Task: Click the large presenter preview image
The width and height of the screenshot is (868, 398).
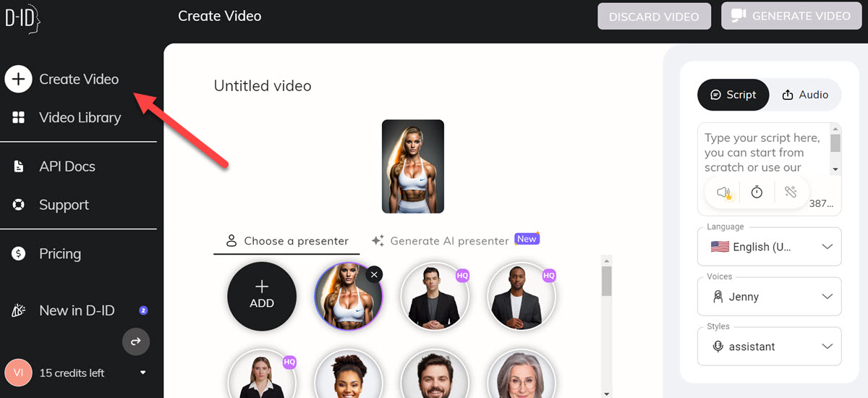Action: [x=413, y=166]
